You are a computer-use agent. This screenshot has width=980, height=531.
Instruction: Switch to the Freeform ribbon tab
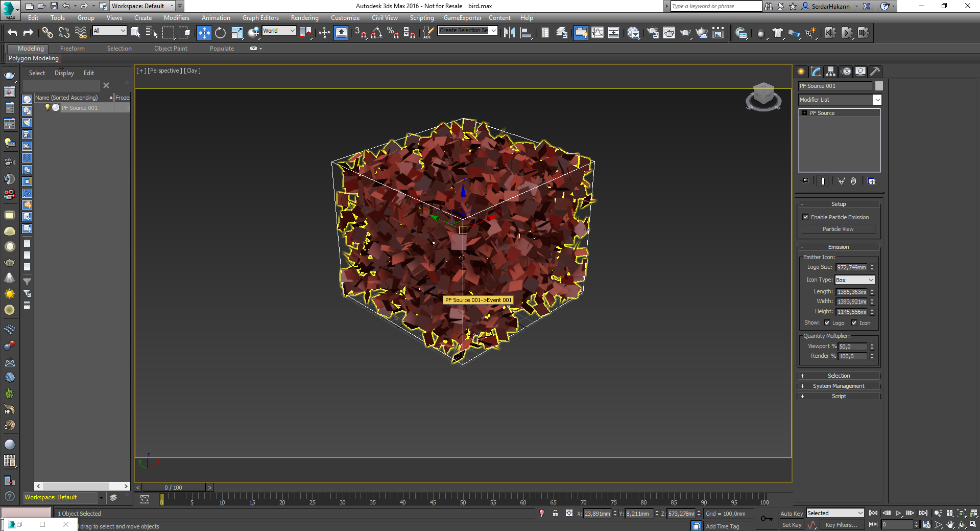[72, 48]
